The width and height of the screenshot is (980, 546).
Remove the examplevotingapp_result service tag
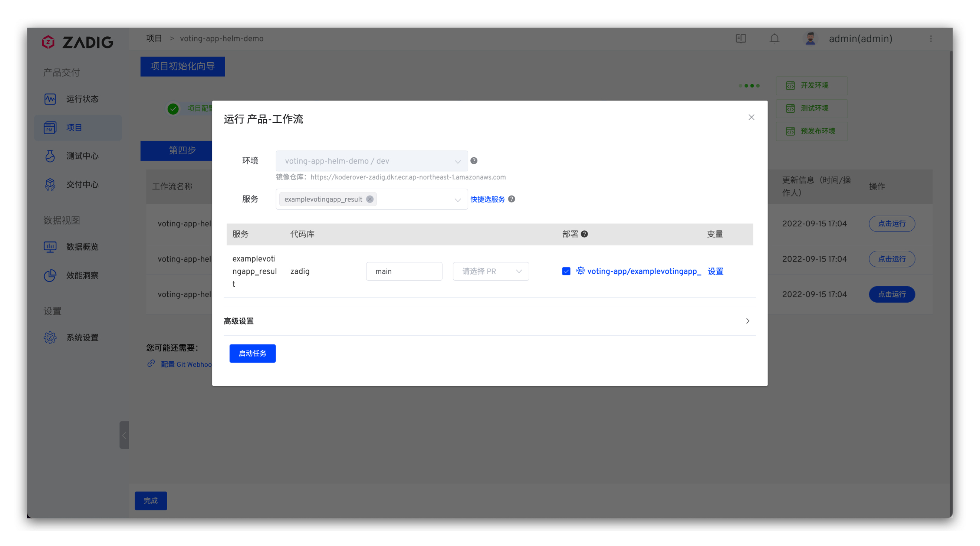tap(369, 199)
